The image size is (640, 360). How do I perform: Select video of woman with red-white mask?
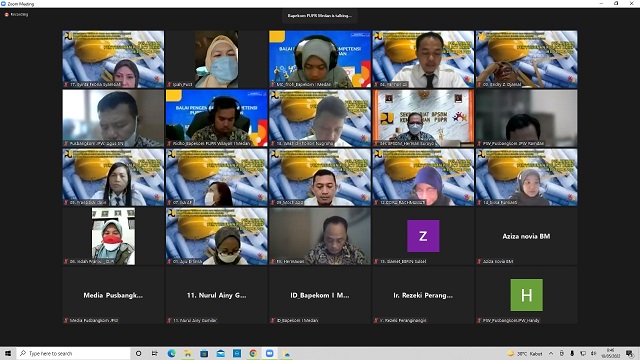click(113, 236)
